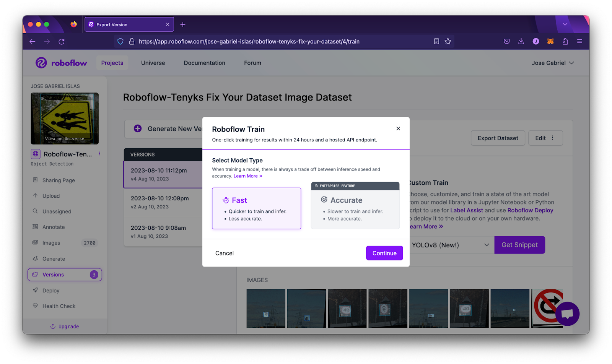Open the Generate section icon
The height and width of the screenshot is (364, 612).
pos(35,258)
